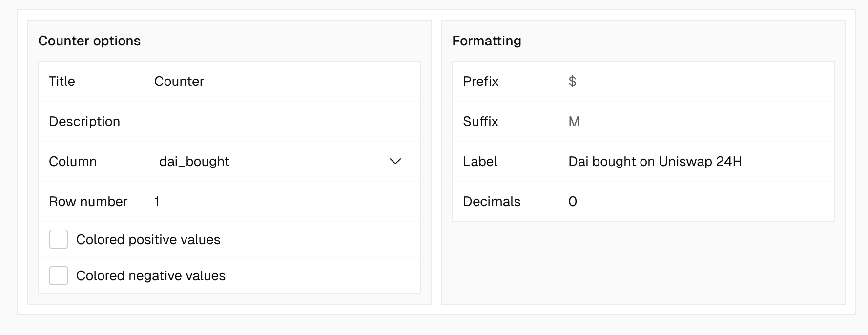Open the dai_bought column dropdown
Screen dimensions: 868x335
(273, 161)
